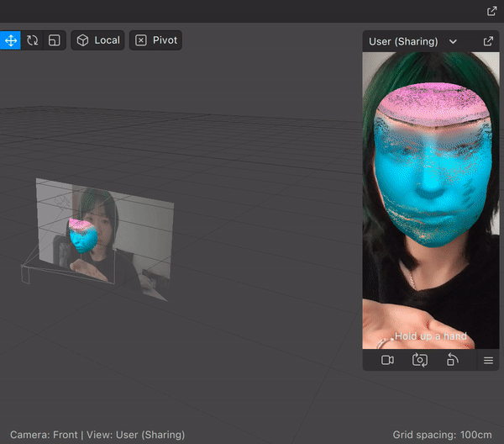Viewport: 504px width, 444px height.
Task: Click the Grid spacing: 100cm indicator
Action: pyautogui.click(x=444, y=435)
